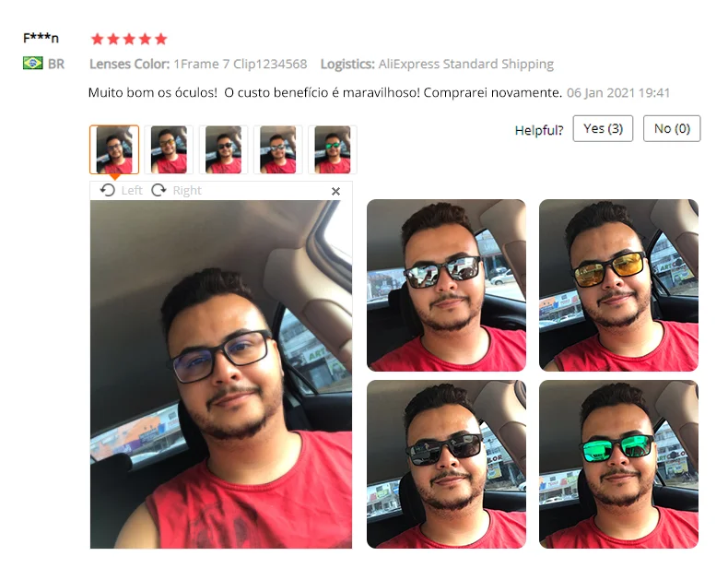Open fourth review photo thumbnail
The width and height of the screenshot is (728, 580).
click(x=277, y=149)
